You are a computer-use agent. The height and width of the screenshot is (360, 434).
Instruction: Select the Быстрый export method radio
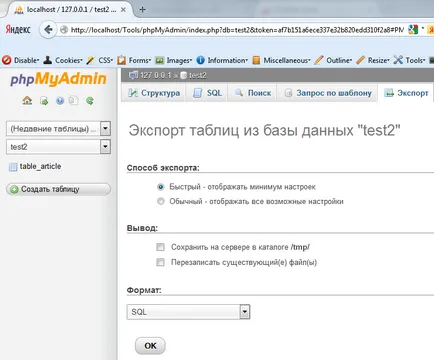point(161,187)
